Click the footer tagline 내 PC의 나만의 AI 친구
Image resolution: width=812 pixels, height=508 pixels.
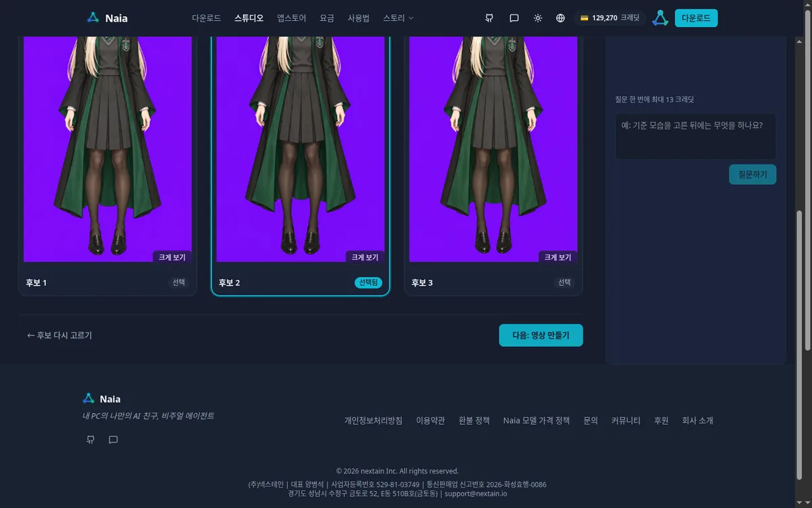148,416
